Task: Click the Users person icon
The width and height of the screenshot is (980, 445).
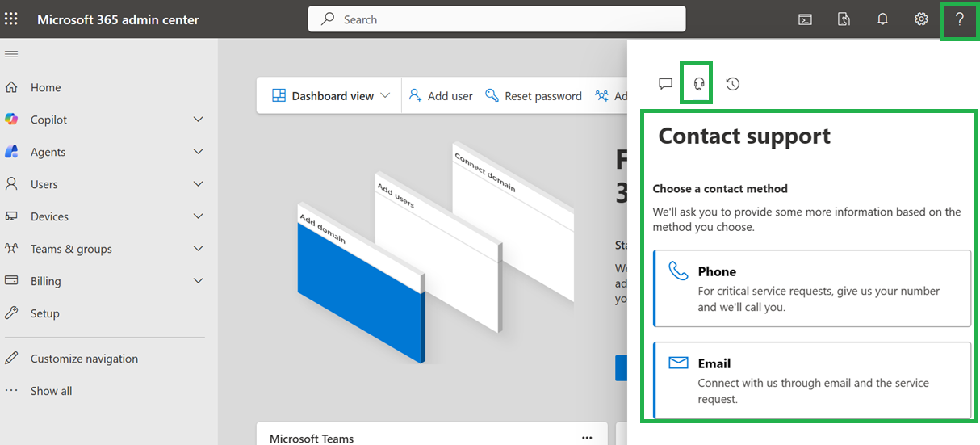Action: [x=11, y=184]
